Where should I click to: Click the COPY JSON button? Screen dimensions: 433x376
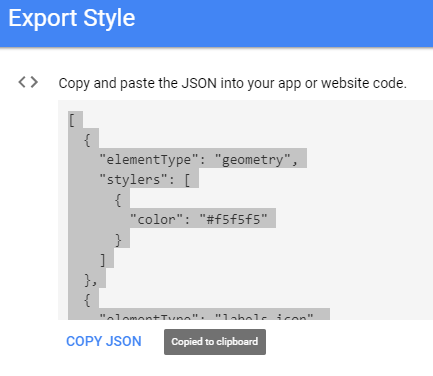tap(104, 341)
